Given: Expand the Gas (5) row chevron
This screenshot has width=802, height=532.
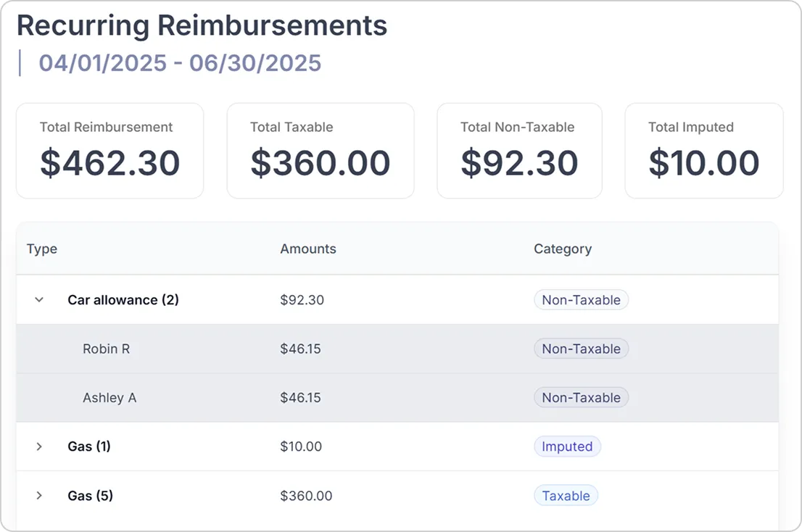Looking at the screenshot, I should pyautogui.click(x=40, y=496).
